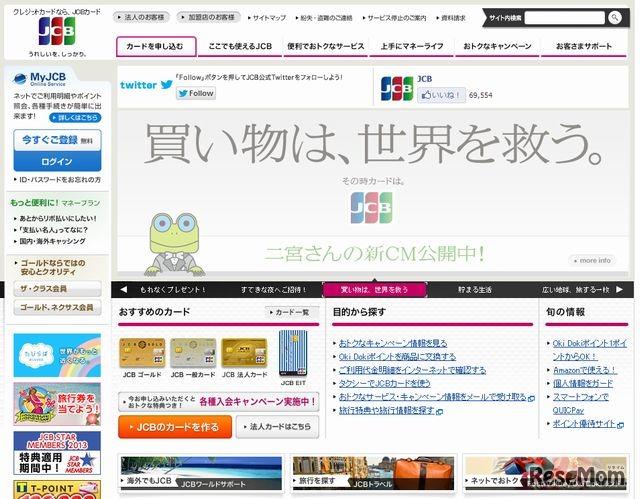This screenshot has width=640, height=499.
Task: Click the more info button in banner
Action: click(x=592, y=260)
